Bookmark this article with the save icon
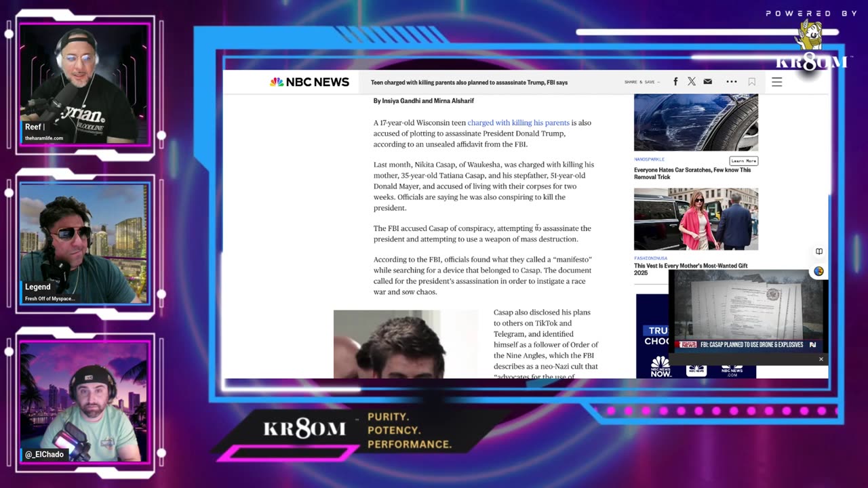This screenshot has width=868, height=488. tap(751, 82)
